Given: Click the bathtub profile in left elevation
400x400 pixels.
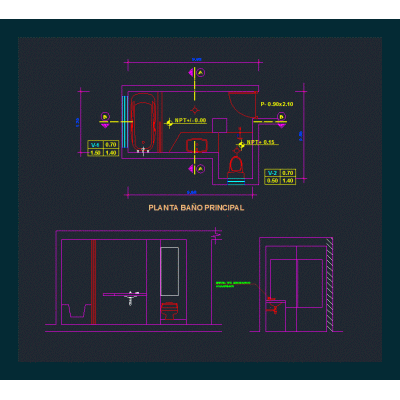Looking at the screenshot, I should pos(77,311).
